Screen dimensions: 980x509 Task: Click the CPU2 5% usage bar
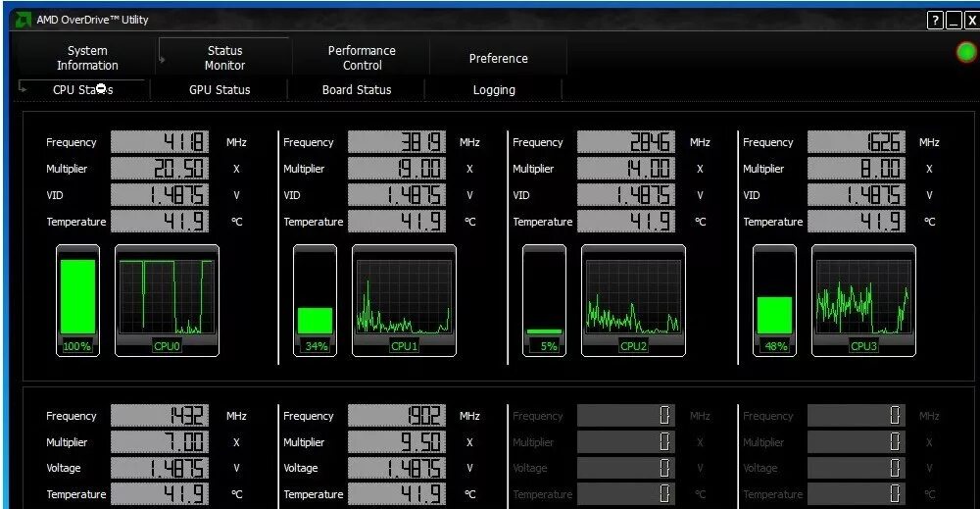544,331
